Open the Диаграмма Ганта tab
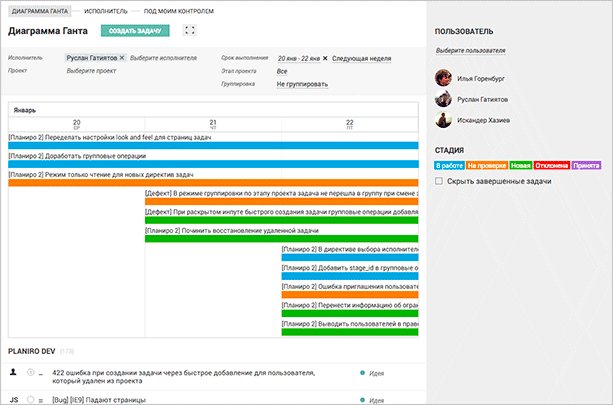The height and width of the screenshot is (405, 613). [40, 11]
